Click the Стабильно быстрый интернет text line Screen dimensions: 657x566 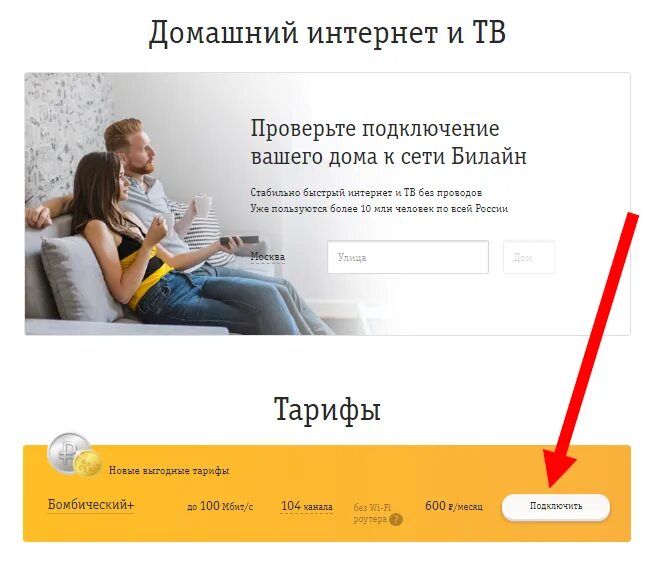coord(366,193)
